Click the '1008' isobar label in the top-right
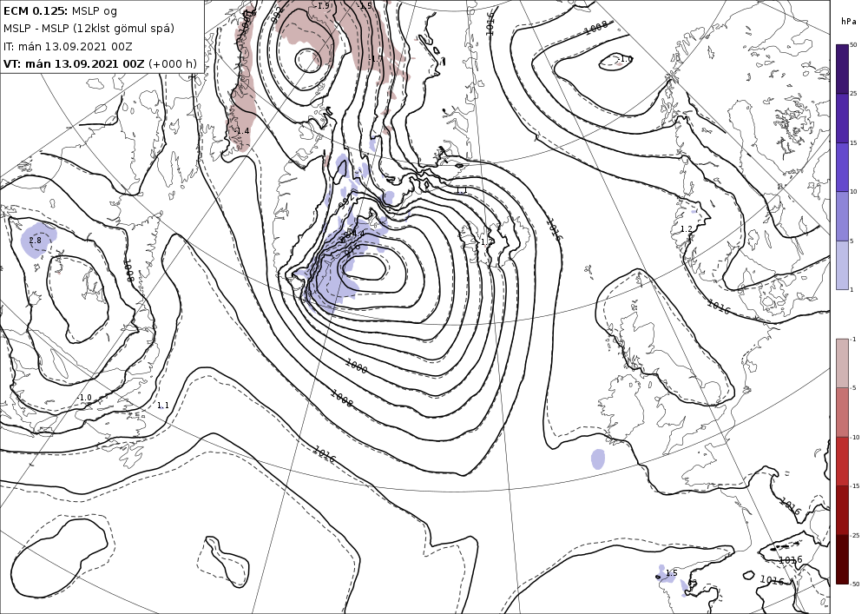 point(596,28)
